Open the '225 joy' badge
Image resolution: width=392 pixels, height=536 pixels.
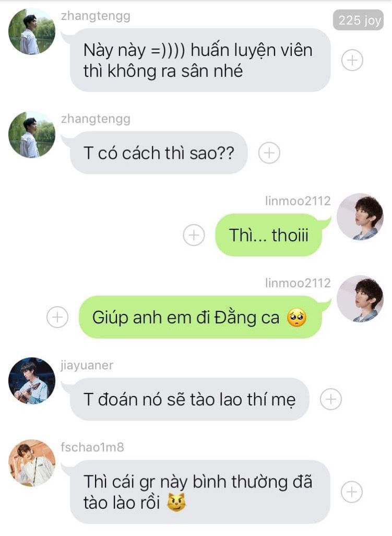[359, 20]
